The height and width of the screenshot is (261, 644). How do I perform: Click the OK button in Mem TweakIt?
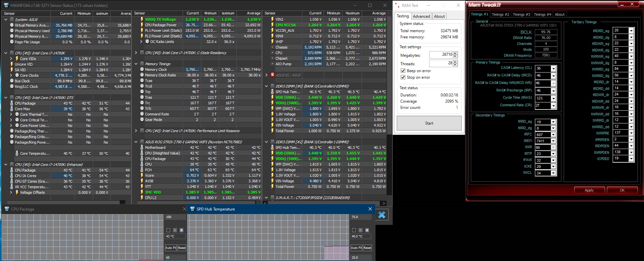pos(622,190)
